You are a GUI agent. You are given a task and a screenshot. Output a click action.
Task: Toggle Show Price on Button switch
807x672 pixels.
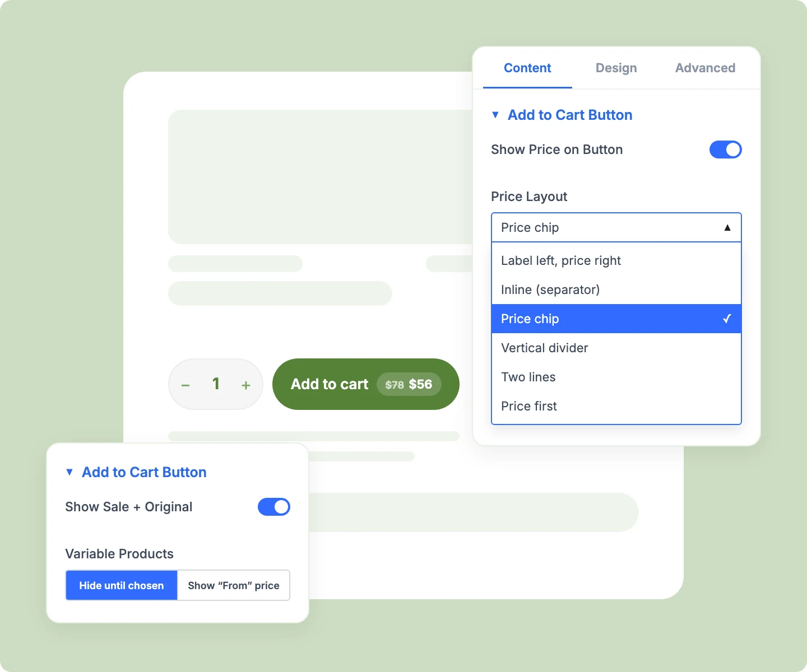click(725, 150)
